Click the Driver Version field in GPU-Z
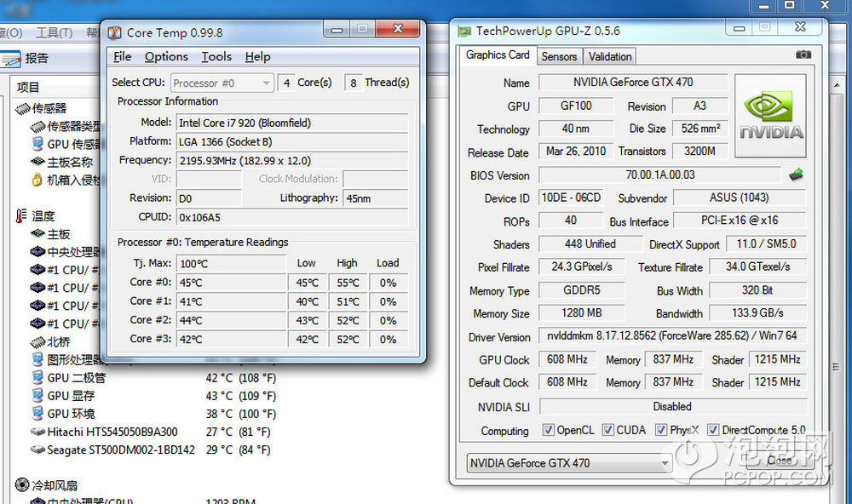This screenshot has height=504, width=852. (672, 336)
